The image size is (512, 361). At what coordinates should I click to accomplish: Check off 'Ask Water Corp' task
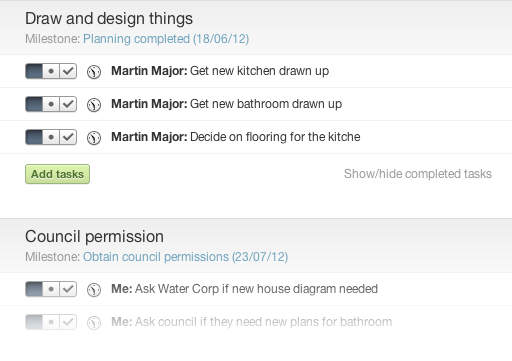tap(68, 289)
